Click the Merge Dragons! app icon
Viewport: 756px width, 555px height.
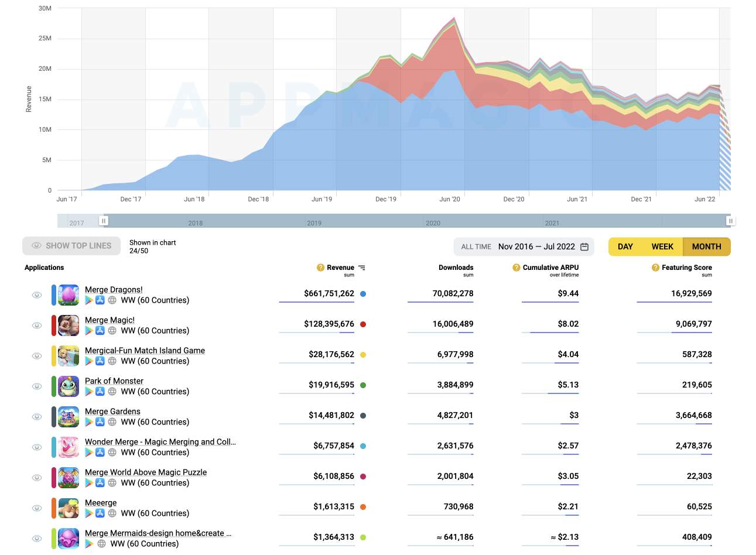(x=69, y=295)
